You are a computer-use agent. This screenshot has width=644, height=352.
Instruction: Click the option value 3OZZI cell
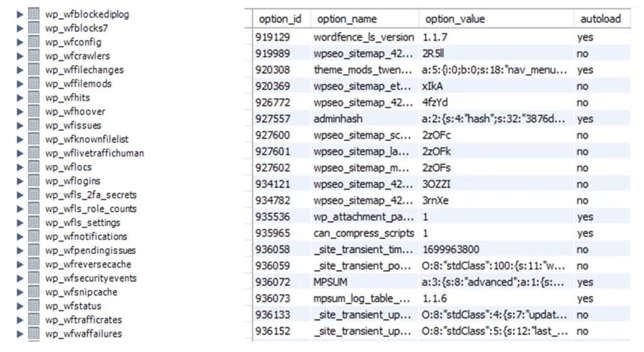pyautogui.click(x=496, y=185)
